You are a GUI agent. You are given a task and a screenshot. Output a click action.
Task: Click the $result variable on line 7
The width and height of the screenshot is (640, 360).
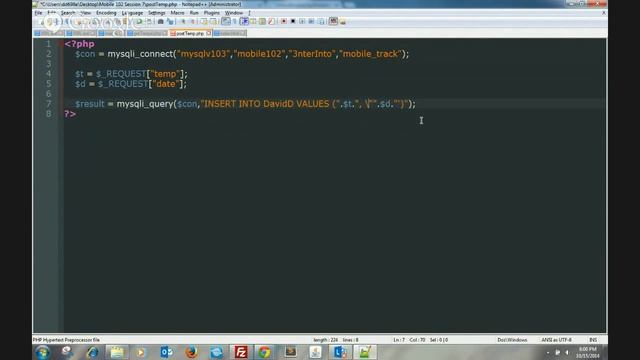[x=90, y=104]
